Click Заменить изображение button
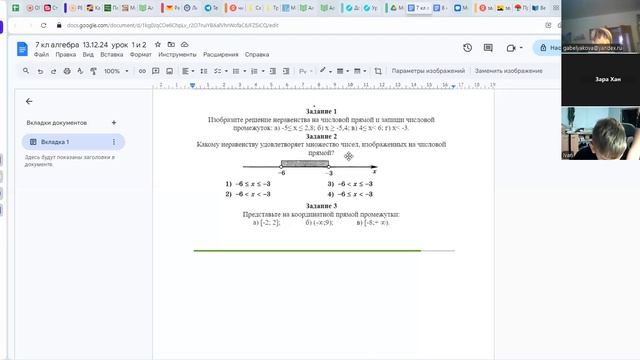This screenshot has width=640, height=360. [509, 71]
